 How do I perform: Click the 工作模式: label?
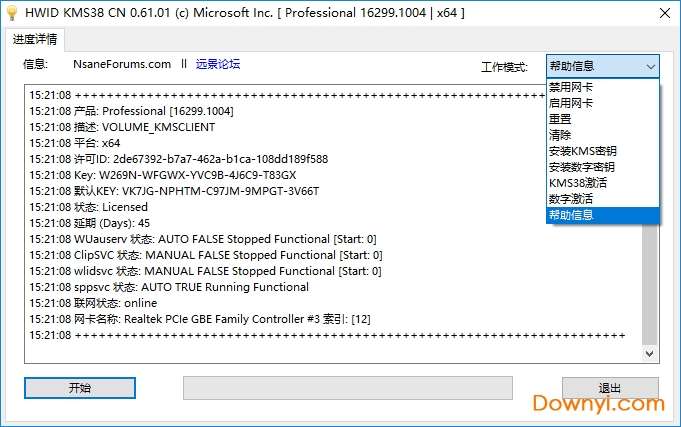(x=504, y=67)
